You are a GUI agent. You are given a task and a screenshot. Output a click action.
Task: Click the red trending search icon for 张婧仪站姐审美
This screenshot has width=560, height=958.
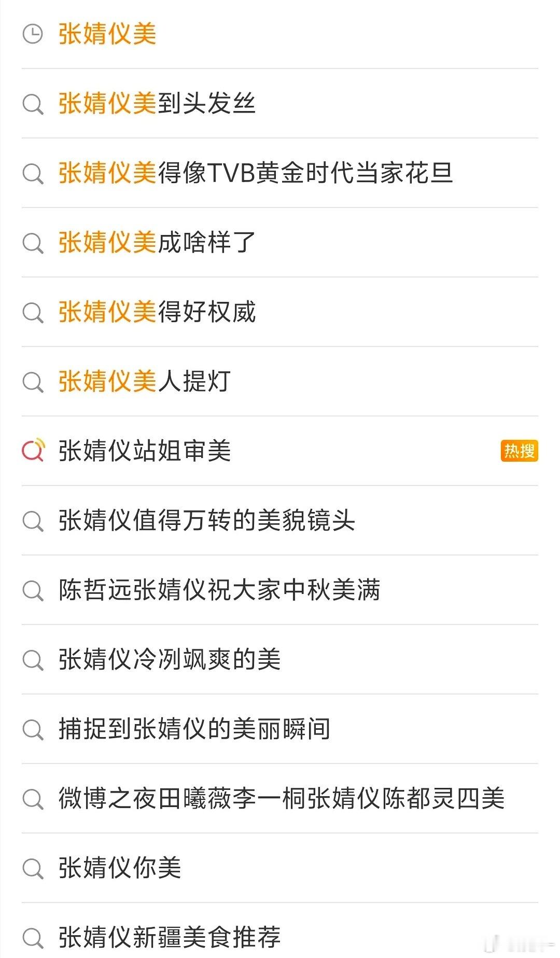point(33,450)
